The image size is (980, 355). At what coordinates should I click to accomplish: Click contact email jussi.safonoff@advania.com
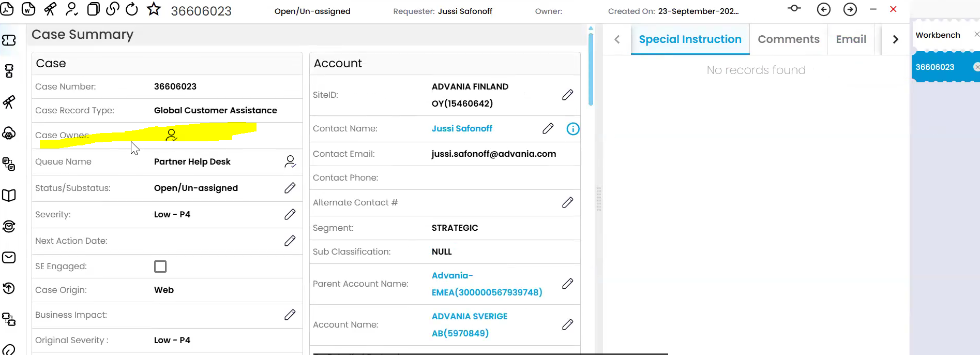494,154
